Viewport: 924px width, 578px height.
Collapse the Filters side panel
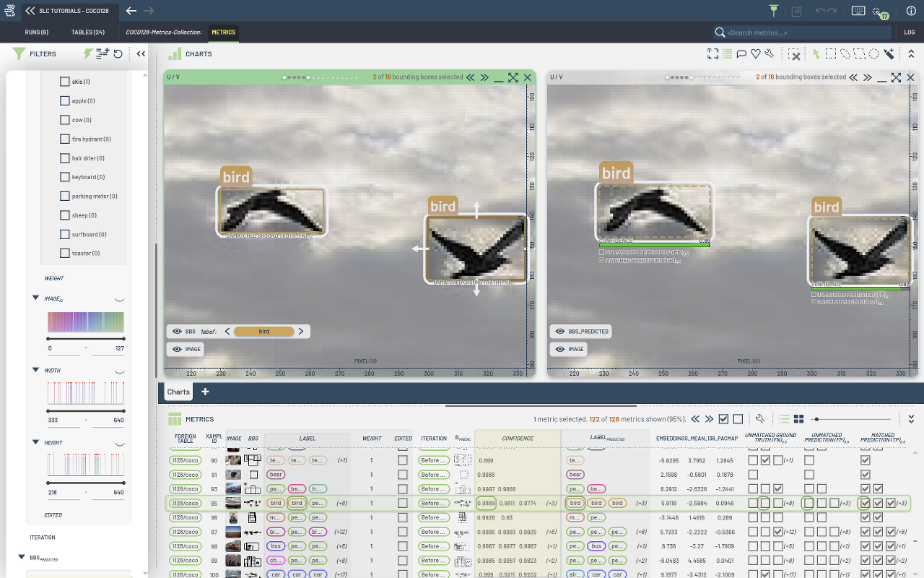141,53
